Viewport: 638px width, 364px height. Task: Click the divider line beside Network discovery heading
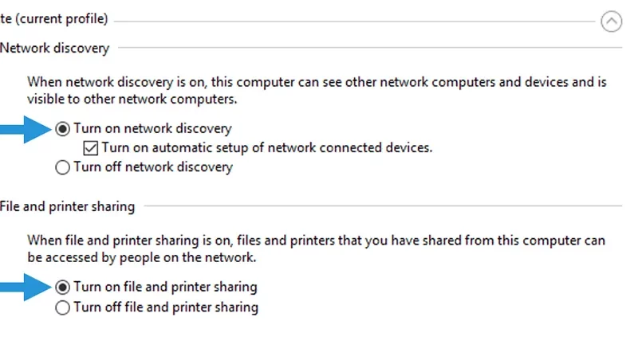click(370, 48)
